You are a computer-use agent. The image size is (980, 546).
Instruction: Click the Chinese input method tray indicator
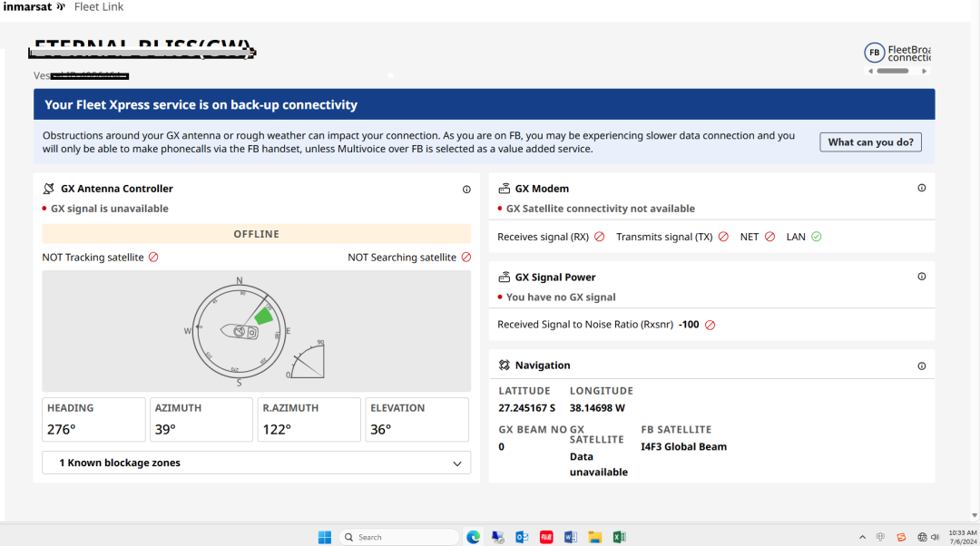(880, 537)
